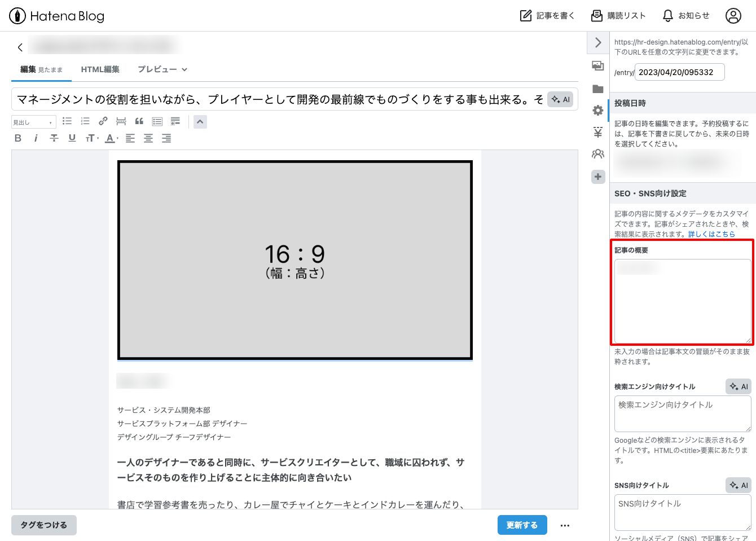Insert a hyperlink using link icon
756x541 pixels.
coord(103,121)
